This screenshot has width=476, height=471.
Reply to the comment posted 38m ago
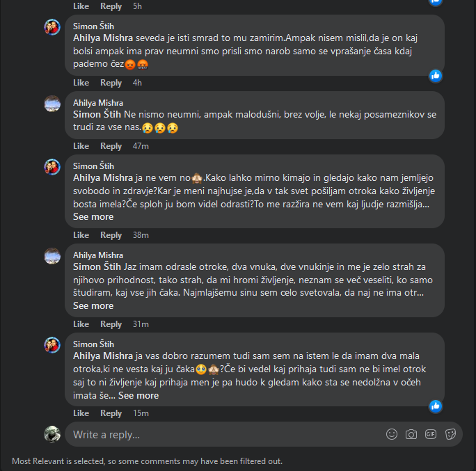pos(111,235)
